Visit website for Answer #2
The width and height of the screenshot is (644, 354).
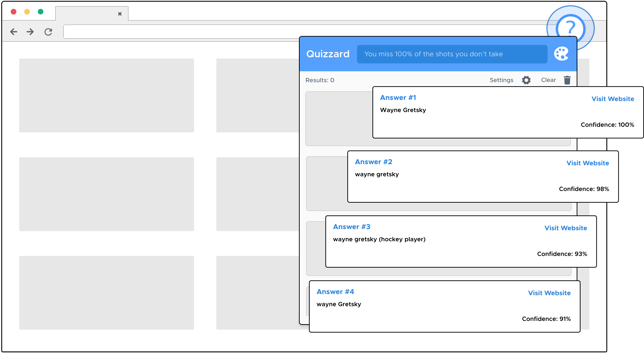(x=588, y=163)
